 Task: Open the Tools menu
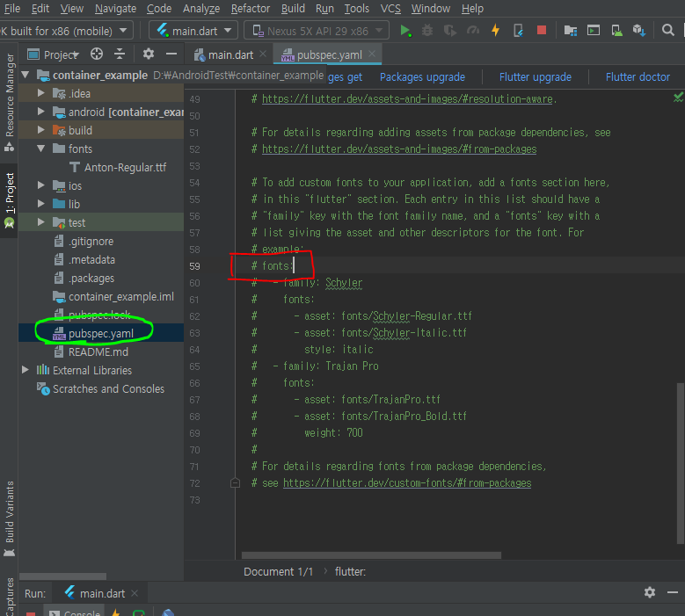coord(356,8)
